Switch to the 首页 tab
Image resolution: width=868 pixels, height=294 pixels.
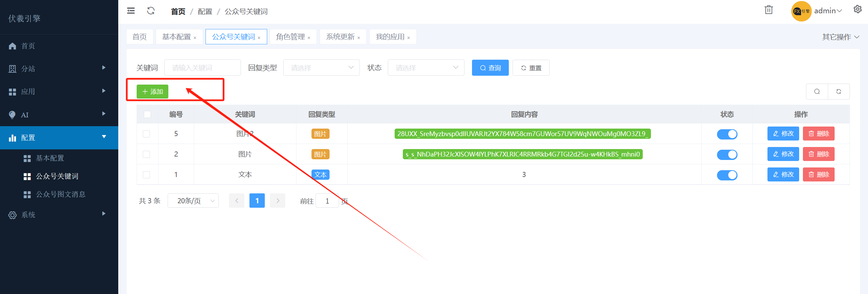coord(140,37)
